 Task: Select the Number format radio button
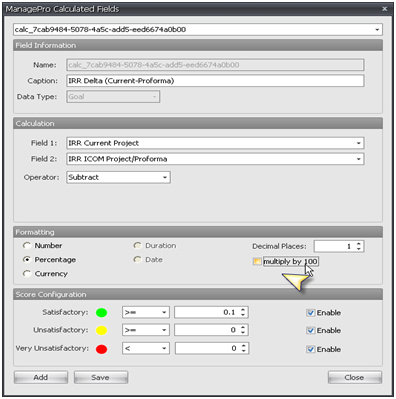tap(27, 246)
